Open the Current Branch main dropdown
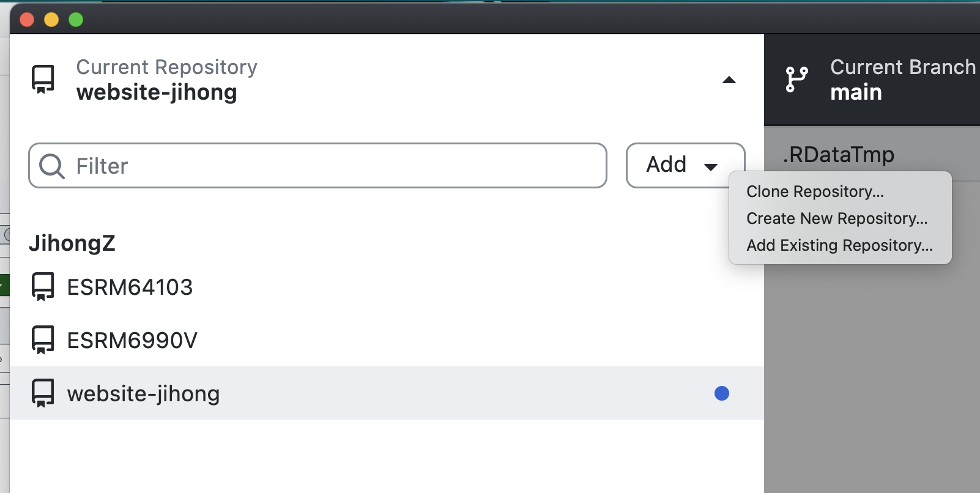980x493 pixels. click(x=872, y=80)
